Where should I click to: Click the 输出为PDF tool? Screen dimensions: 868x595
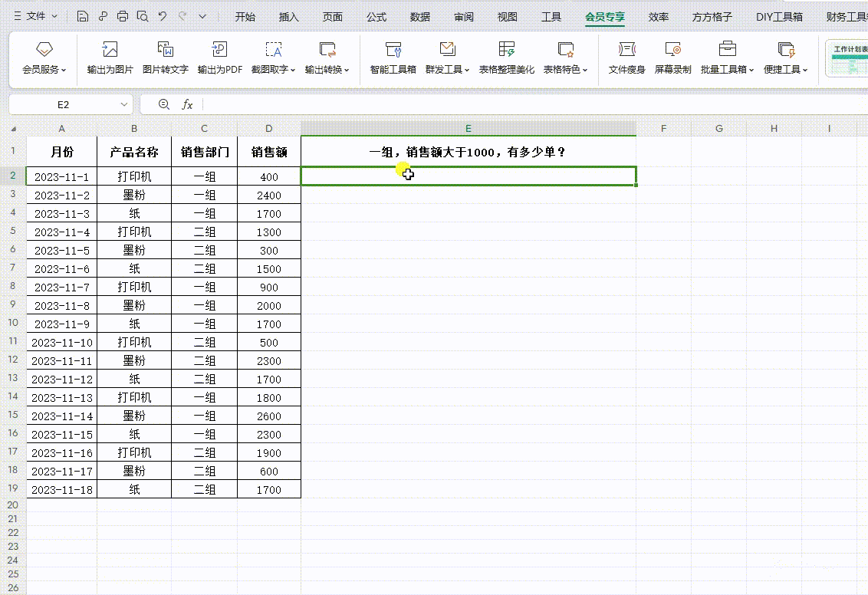click(x=220, y=58)
